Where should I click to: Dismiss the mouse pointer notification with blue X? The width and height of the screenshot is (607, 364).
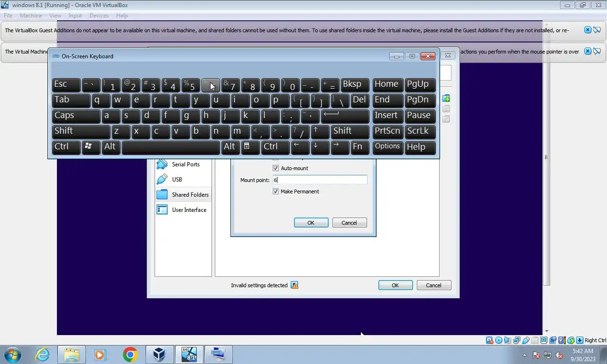coord(588,51)
